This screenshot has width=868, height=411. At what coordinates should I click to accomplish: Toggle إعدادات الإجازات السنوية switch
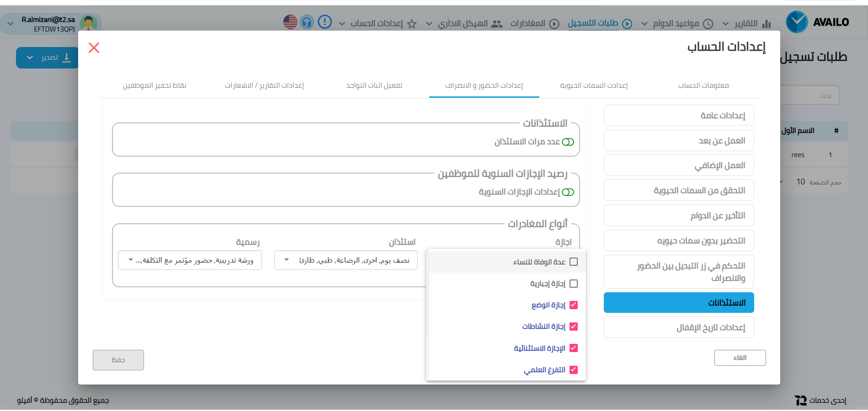[x=568, y=192]
